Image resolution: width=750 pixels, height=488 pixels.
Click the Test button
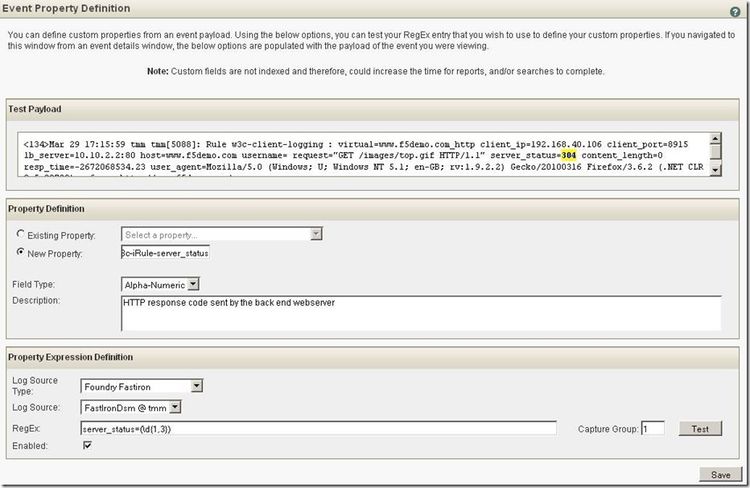click(700, 429)
